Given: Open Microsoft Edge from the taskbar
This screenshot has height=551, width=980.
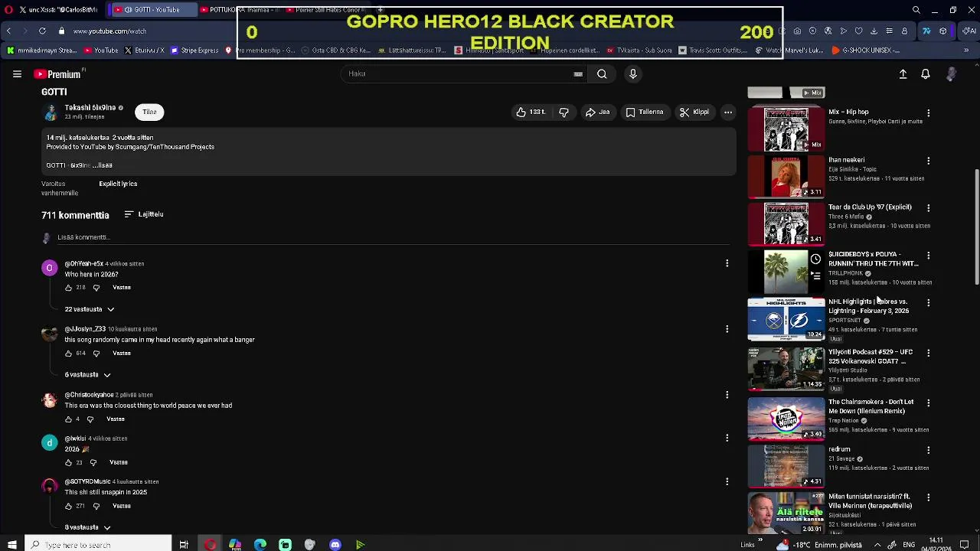Looking at the screenshot, I should 260,545.
